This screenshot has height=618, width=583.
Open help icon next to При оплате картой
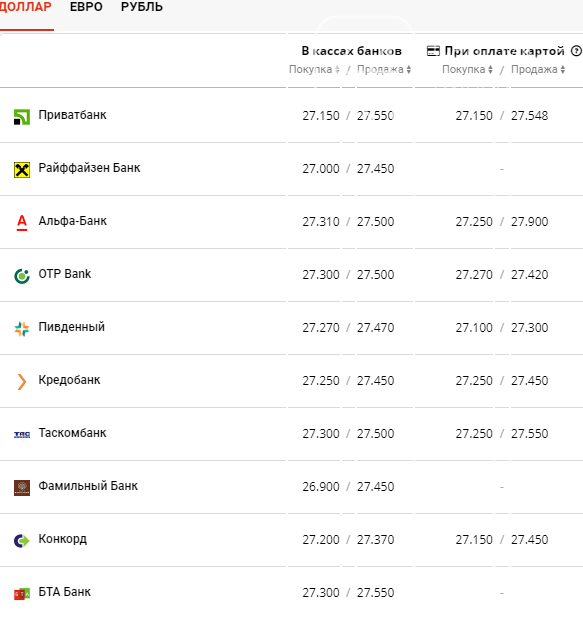click(576, 51)
